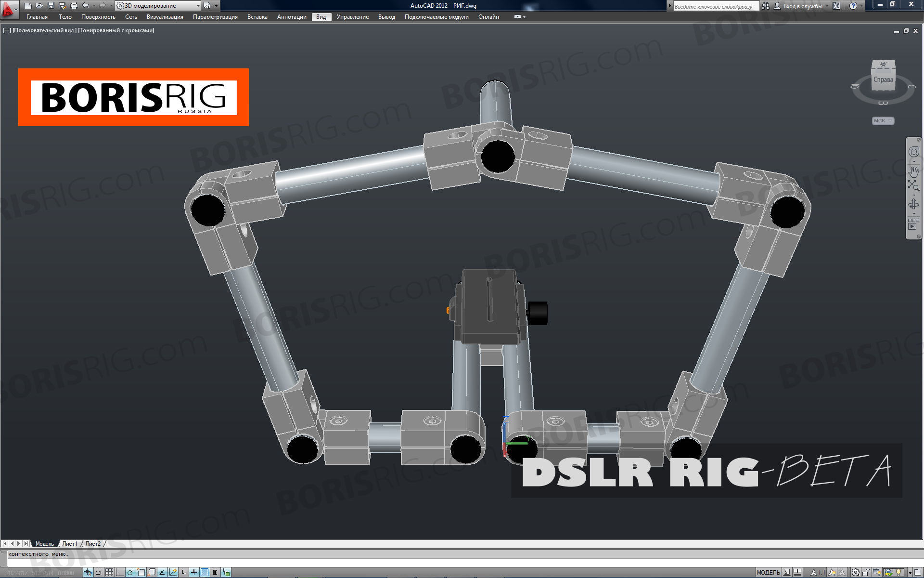Switch to the Сеть tab

point(131,17)
